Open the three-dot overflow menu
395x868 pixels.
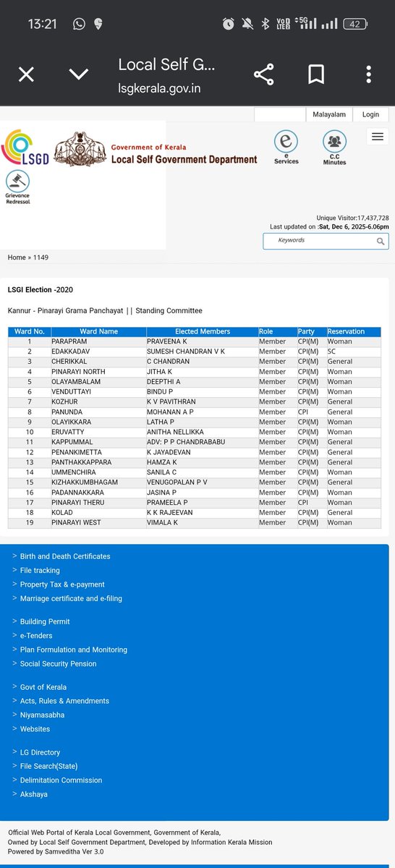[x=369, y=75]
